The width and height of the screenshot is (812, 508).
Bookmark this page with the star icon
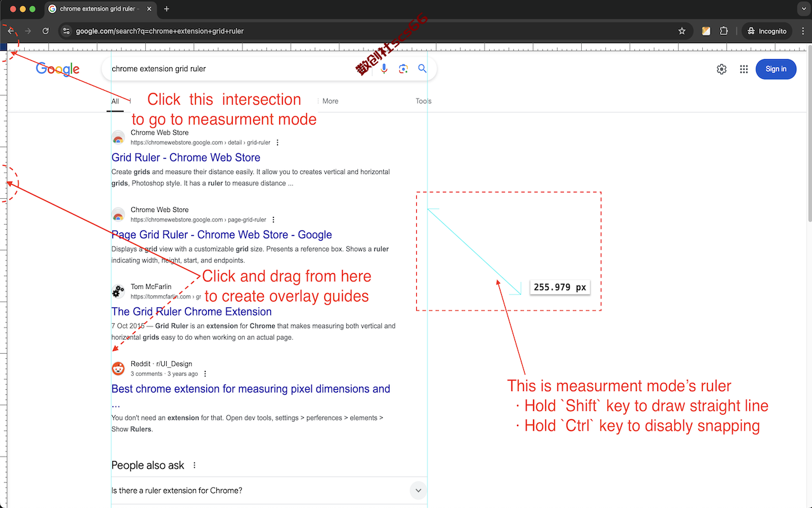click(682, 31)
